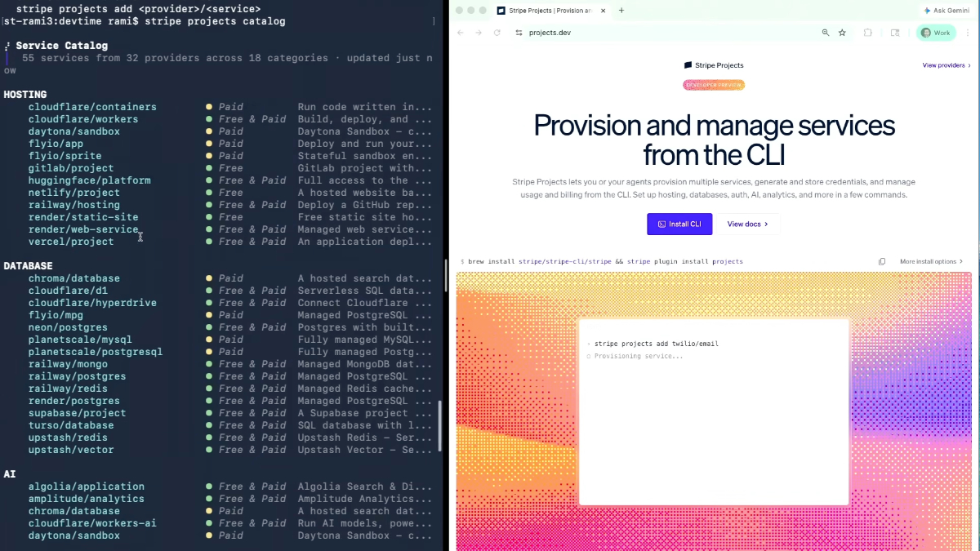Click flyio/sprite in the terminal
980x551 pixels.
click(x=65, y=156)
